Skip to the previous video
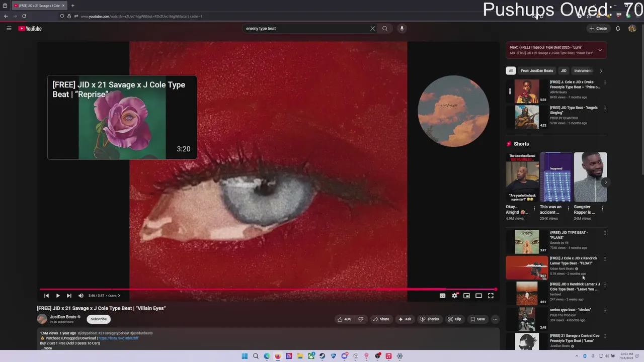 [x=46, y=296]
